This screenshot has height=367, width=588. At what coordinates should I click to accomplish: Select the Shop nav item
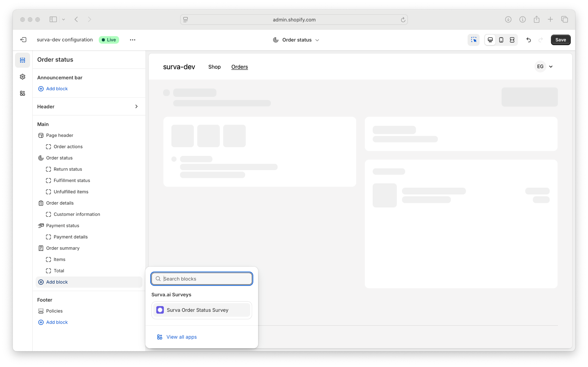(x=214, y=67)
